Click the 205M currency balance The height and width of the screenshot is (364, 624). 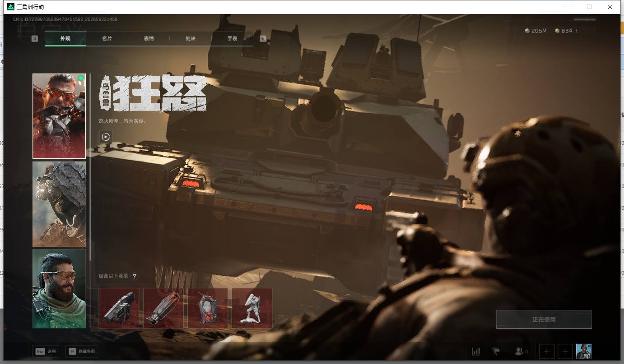point(536,31)
